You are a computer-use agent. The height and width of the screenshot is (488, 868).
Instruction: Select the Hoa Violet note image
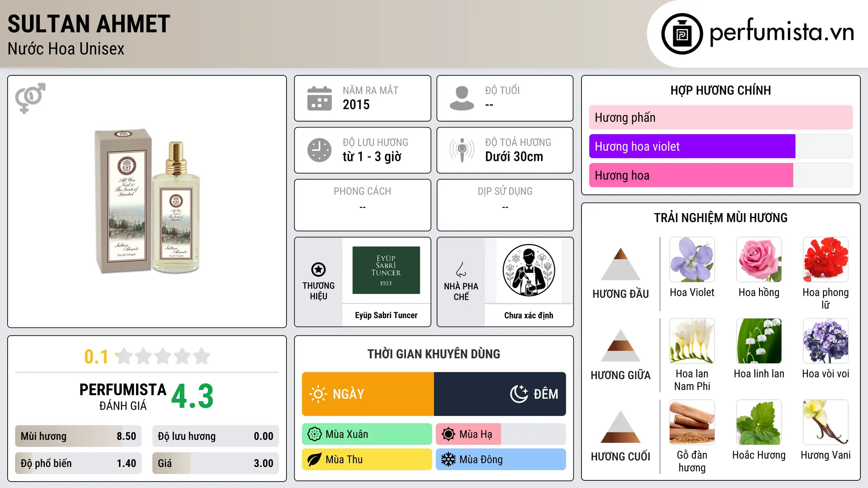click(x=692, y=260)
